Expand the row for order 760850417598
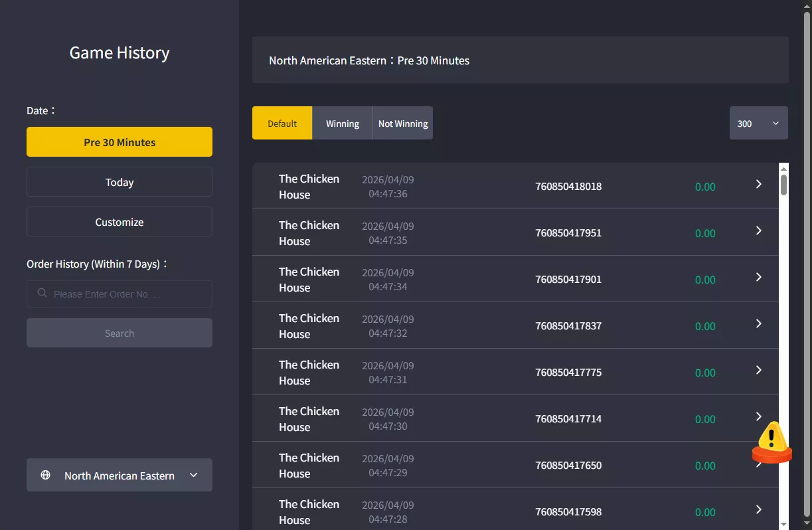 point(759,509)
